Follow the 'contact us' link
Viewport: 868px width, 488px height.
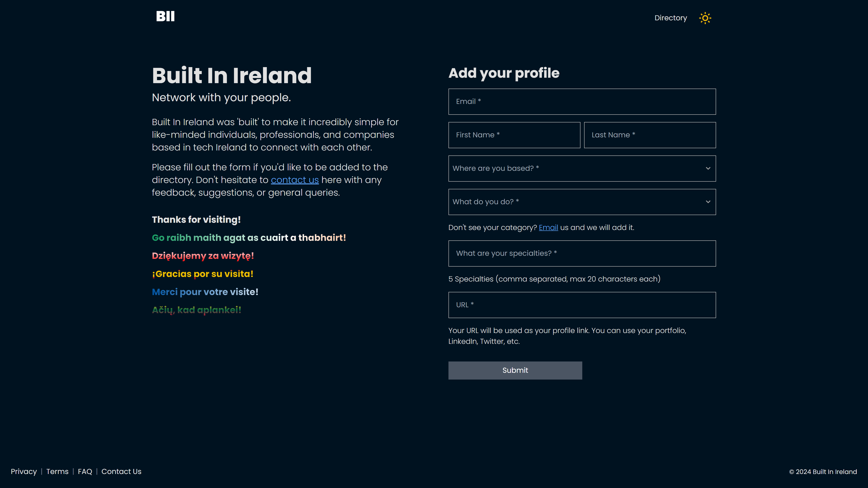(295, 180)
